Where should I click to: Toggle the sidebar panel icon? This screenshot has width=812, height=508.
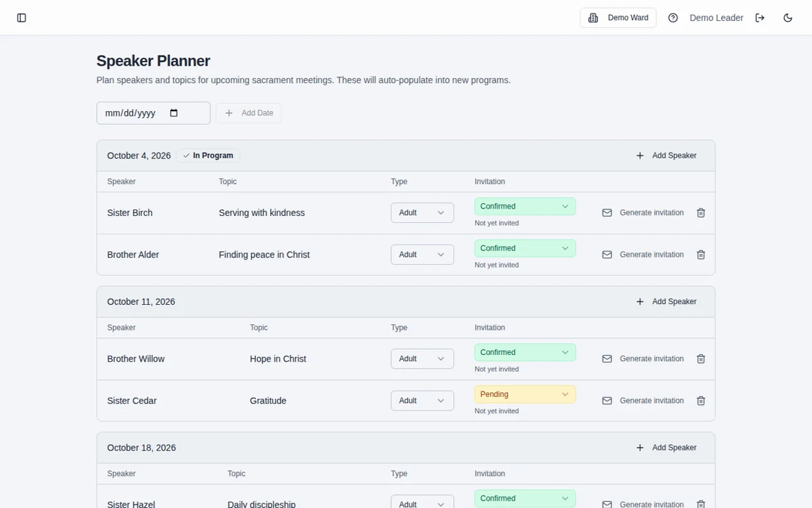click(22, 18)
